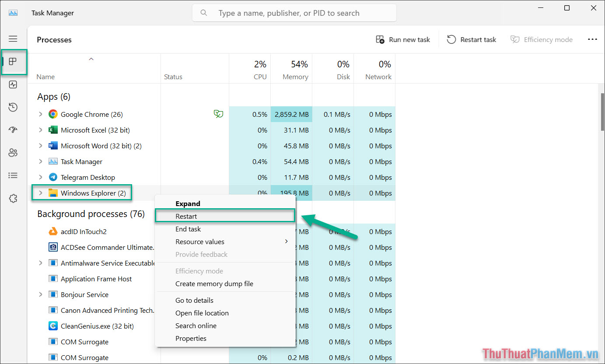The image size is (605, 364).
Task: Click the Windows Explorer folder icon
Action: [53, 193]
